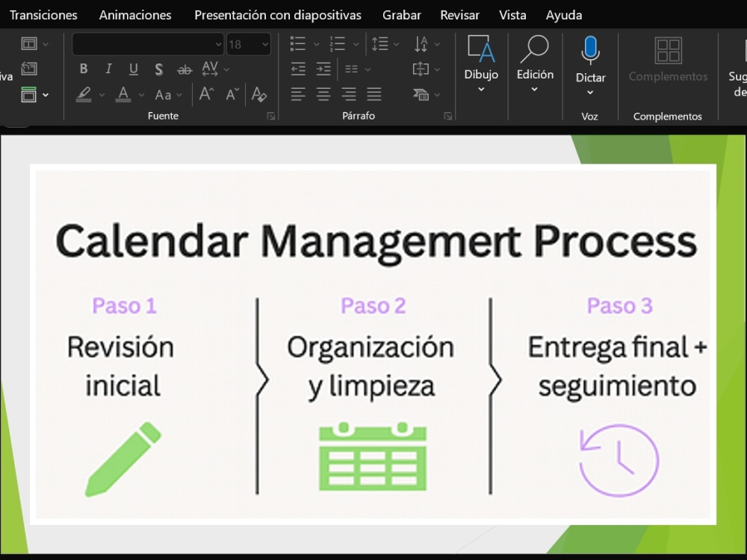Click Organización y limpieza text

coord(371,367)
